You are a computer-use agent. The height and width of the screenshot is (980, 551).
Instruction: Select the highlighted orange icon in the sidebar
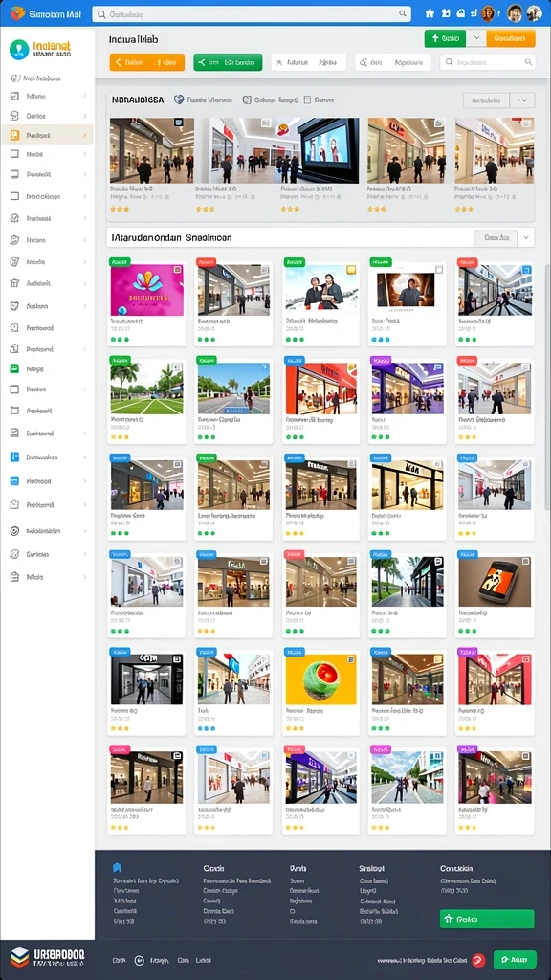point(15,135)
